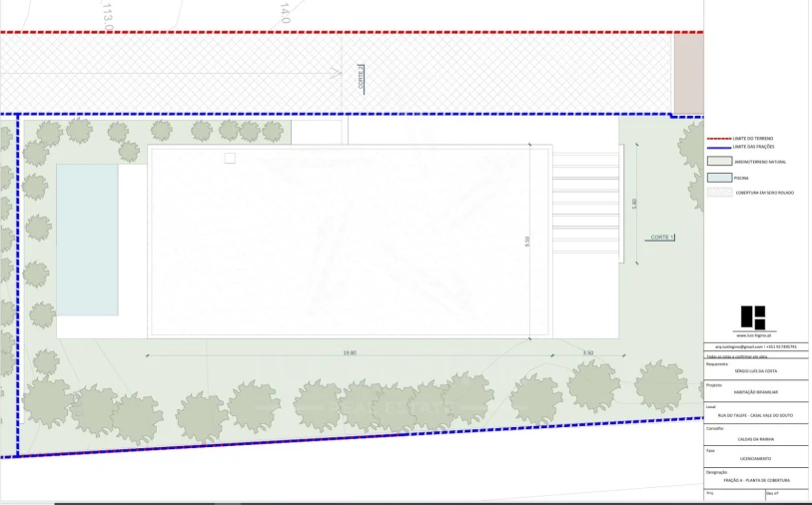812x505 pixels.
Task: Click the HABITAÇÃO BIFAMILIAR project field
Action: coord(755,393)
